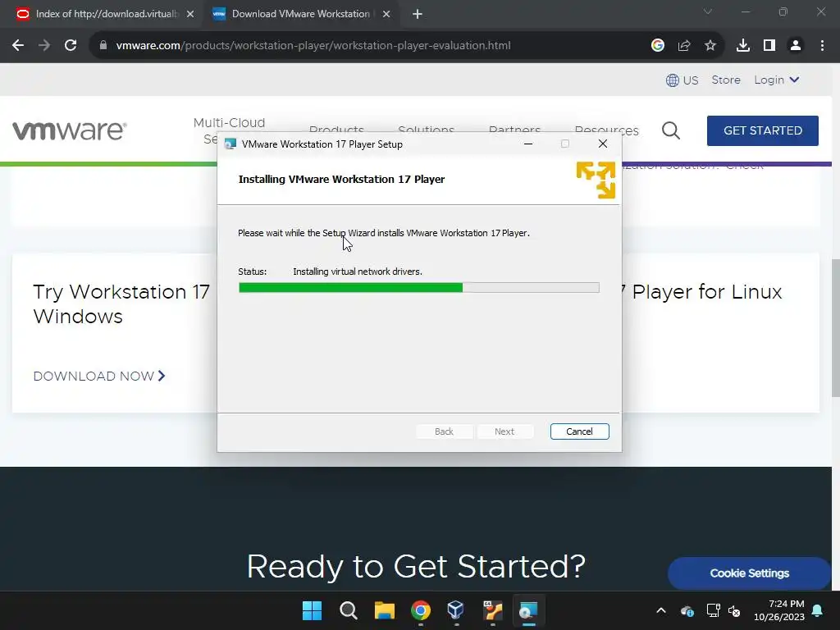This screenshot has height=630, width=840.
Task: Open Chrome three-dot menu
Action: (x=822, y=46)
